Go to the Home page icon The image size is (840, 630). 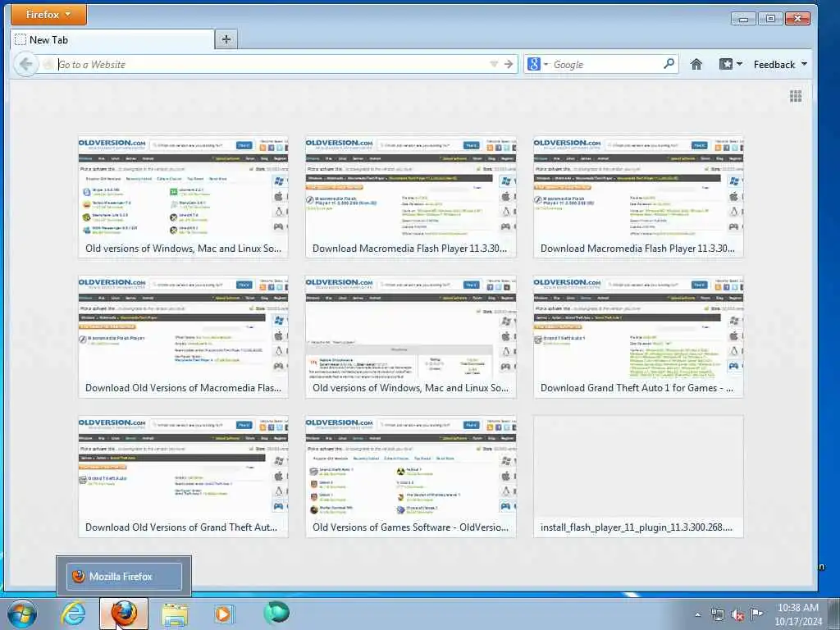pyautogui.click(x=696, y=64)
